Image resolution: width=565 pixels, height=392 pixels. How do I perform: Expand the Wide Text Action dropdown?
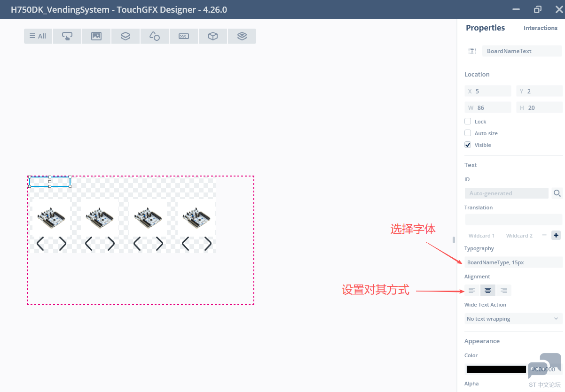(x=513, y=319)
